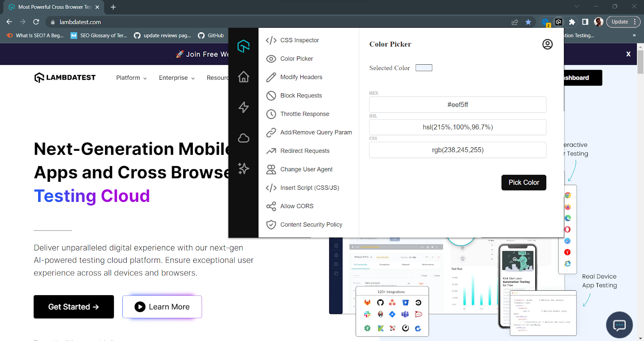Click the HEX value field #eef5ff
Image resolution: width=644 pixels, height=341 pixels.
point(458,105)
